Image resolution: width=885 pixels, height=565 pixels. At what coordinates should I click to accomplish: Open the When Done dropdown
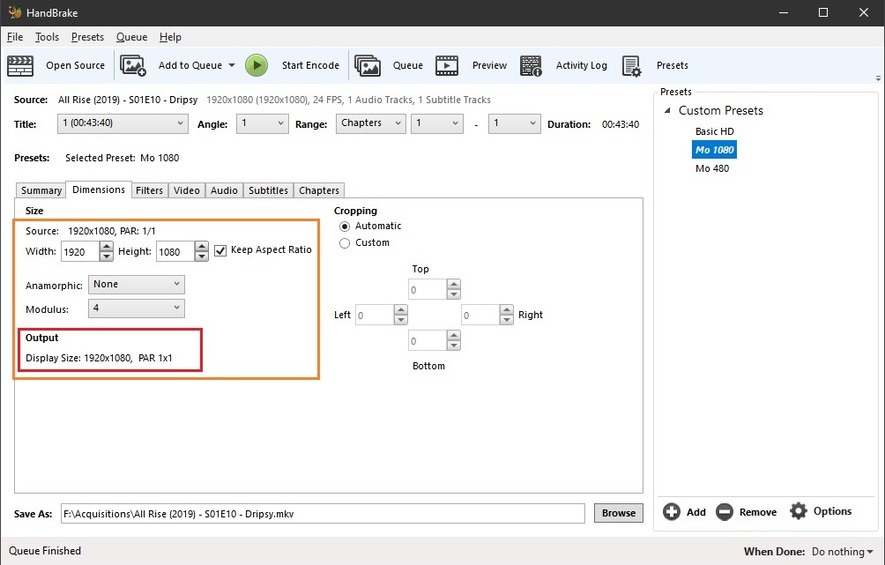click(842, 551)
